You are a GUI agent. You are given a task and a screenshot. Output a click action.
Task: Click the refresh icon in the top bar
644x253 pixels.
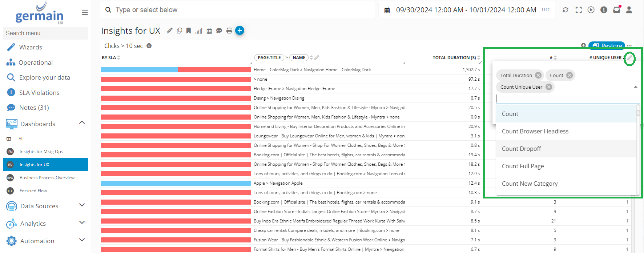(x=565, y=10)
